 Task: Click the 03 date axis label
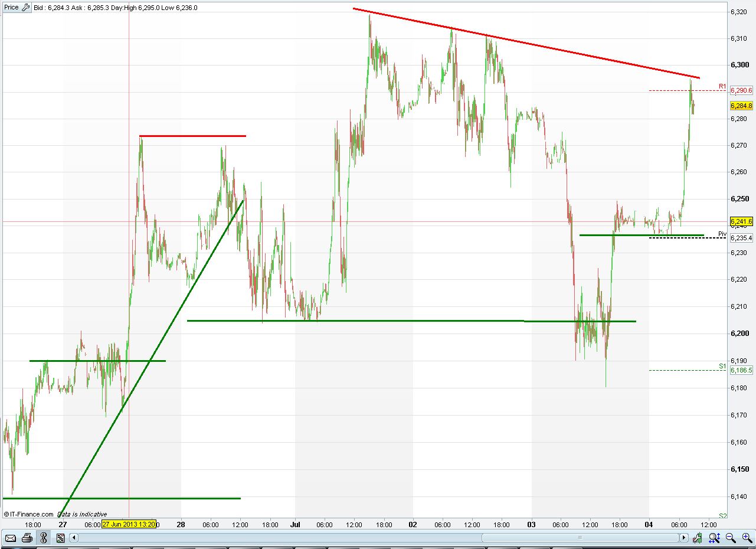(531, 524)
